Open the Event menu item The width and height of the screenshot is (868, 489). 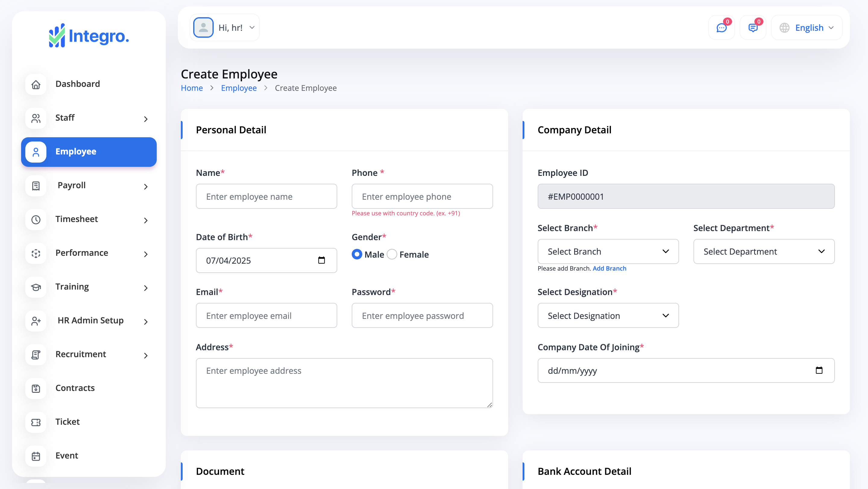coord(67,456)
